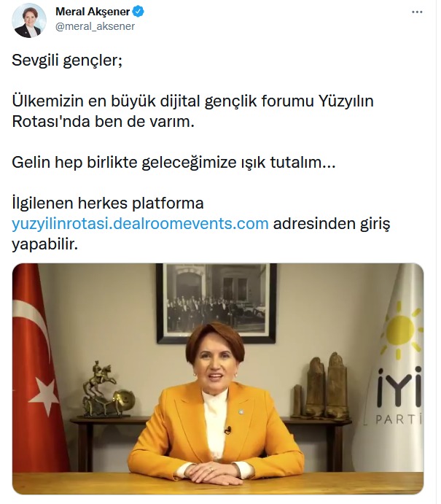Open Meral Akşener's profile avatar
Screen dimensions: 441x504
coord(29,21)
